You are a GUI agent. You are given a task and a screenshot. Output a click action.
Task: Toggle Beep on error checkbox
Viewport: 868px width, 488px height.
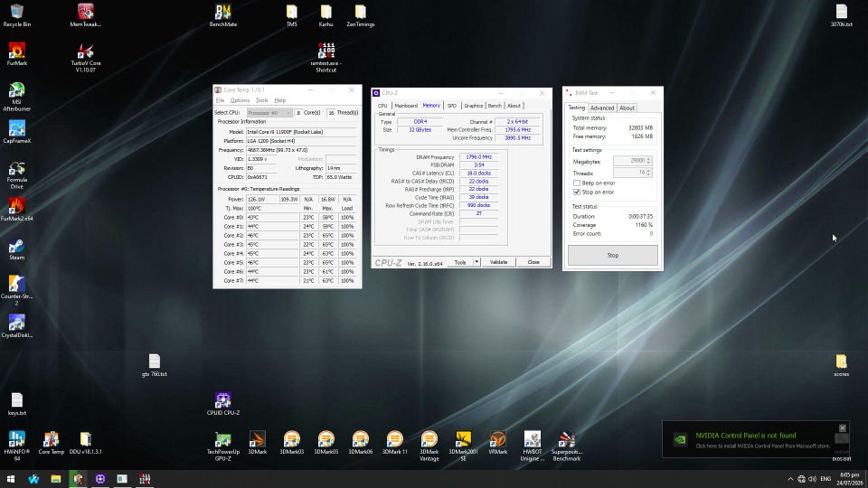(x=577, y=183)
